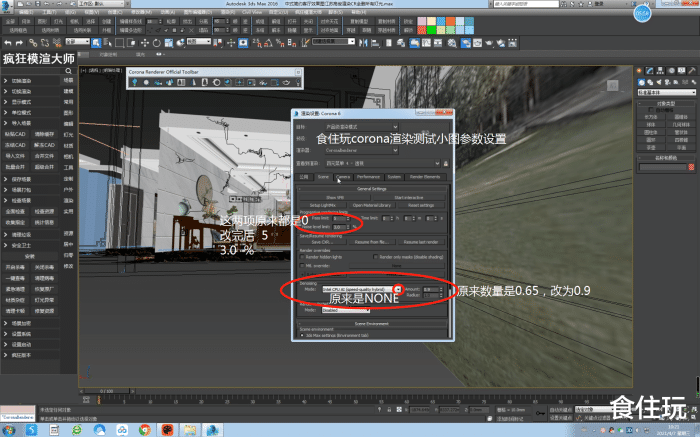This screenshot has height=437, width=700.
Task: Open the Disabled mode dropdown
Action: coord(346,310)
